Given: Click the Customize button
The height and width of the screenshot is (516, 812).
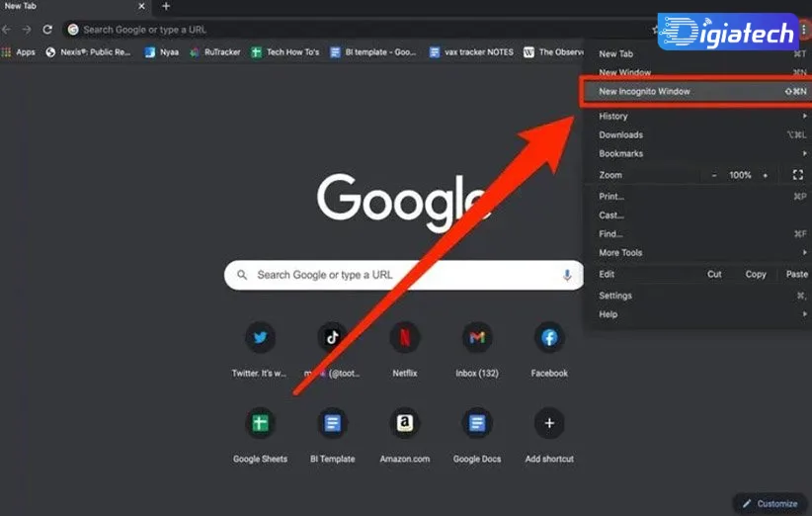Looking at the screenshot, I should (771, 503).
